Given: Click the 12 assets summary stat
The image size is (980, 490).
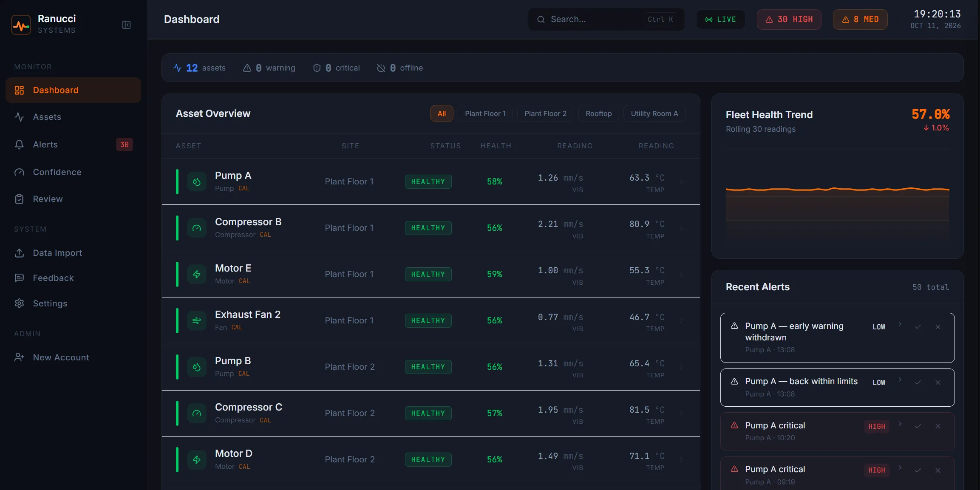Looking at the screenshot, I should [x=199, y=68].
